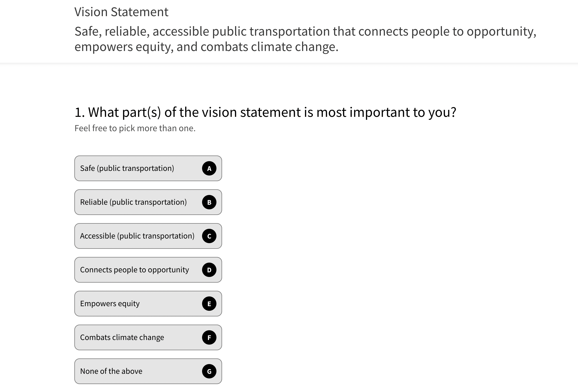Choose the 'None of the above' option
This screenshot has width=578, height=392.
click(x=111, y=371)
